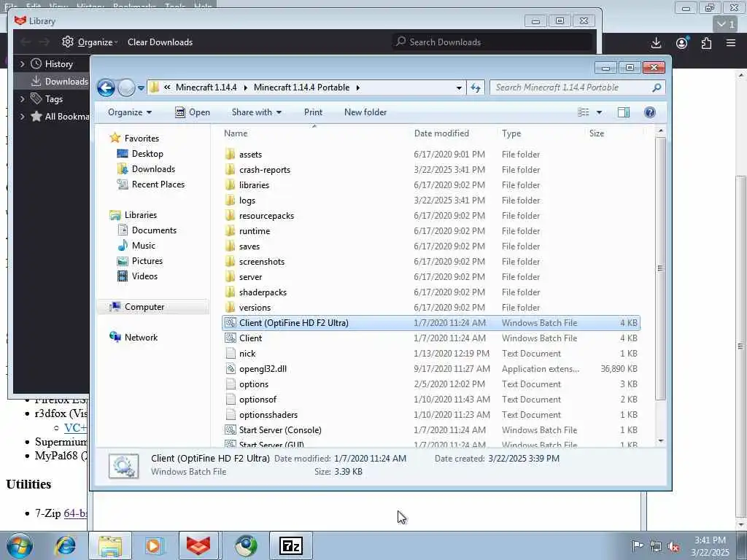Open Documents library
This screenshot has width=747, height=560.
(154, 230)
